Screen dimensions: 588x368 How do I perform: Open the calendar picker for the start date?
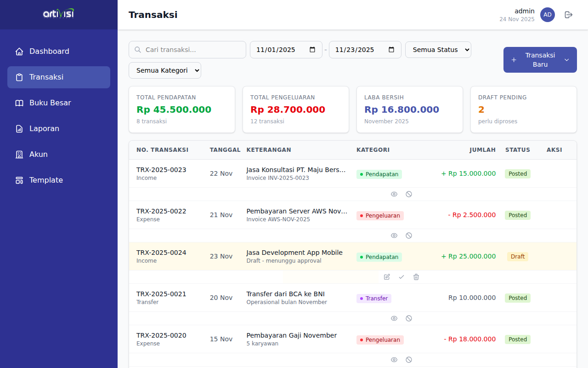coord(313,49)
